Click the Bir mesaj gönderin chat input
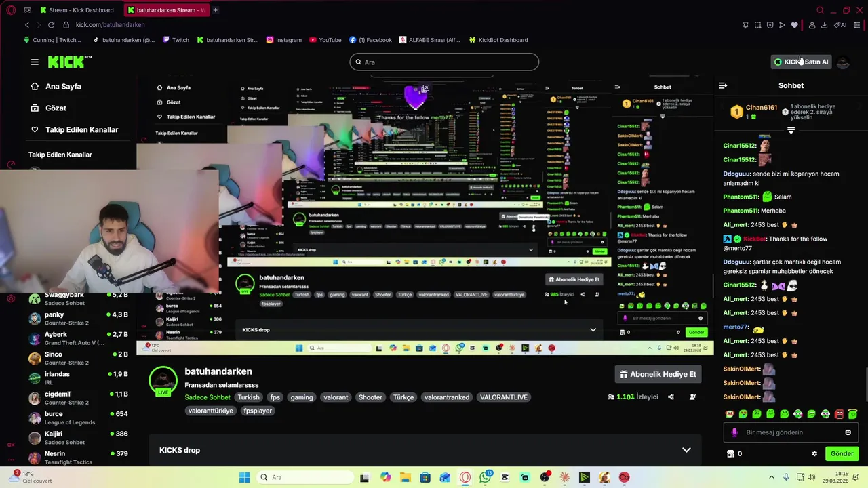Screen dimensions: 868x488 pyautogui.click(x=791, y=432)
